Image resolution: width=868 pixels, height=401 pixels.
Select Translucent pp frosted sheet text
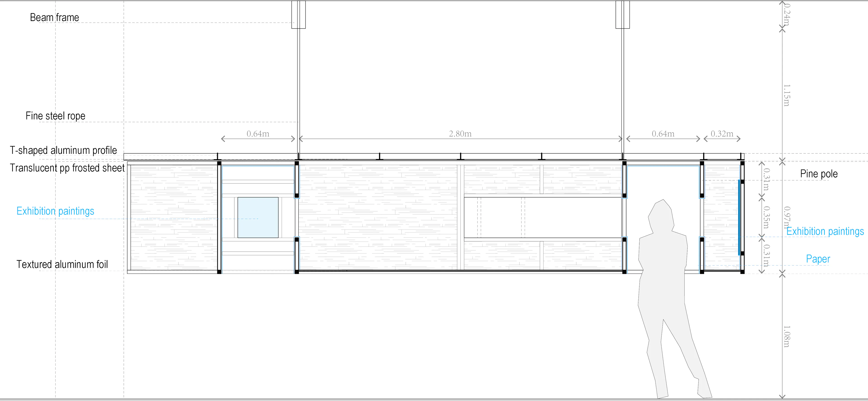point(67,168)
